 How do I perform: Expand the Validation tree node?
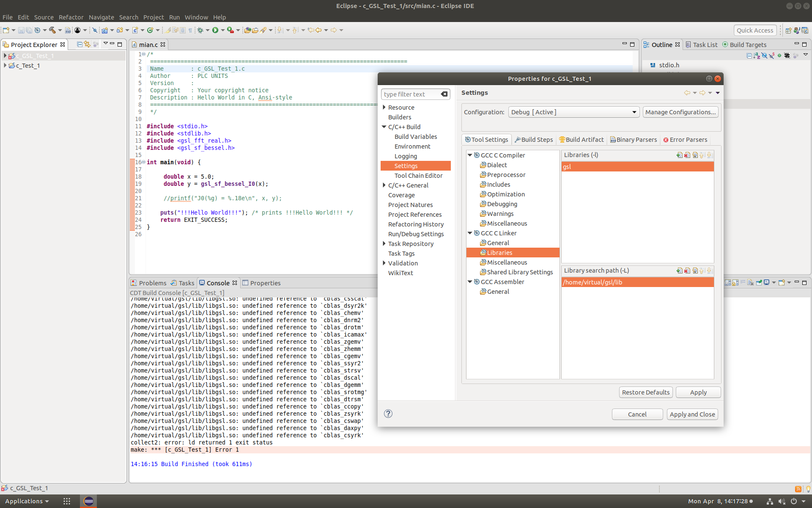pyautogui.click(x=384, y=263)
